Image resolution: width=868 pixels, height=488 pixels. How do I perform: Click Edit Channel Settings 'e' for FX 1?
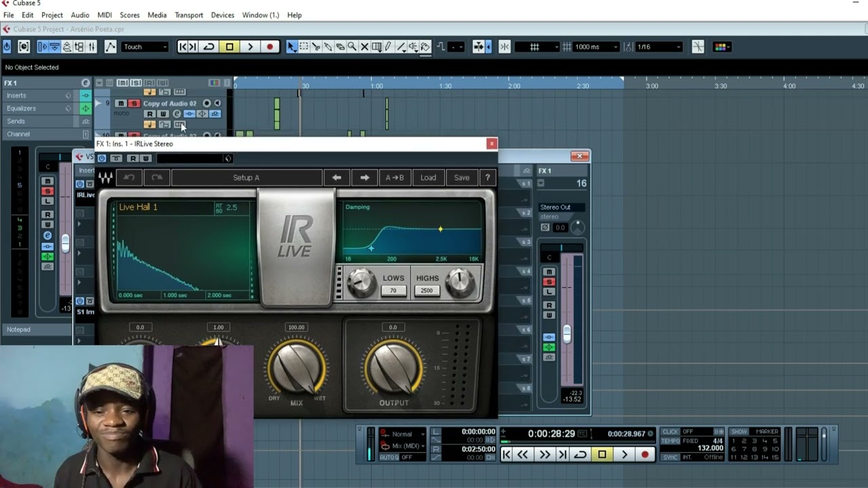tap(85, 83)
